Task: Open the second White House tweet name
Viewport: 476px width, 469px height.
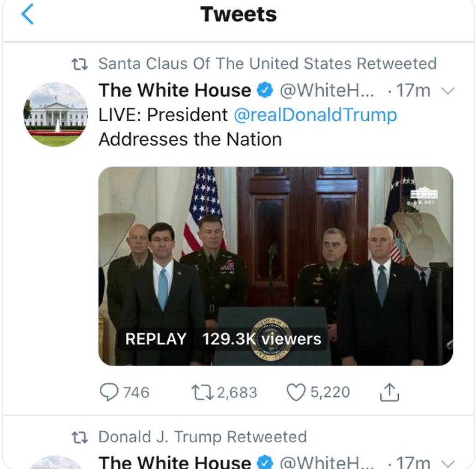Action: 175,463
